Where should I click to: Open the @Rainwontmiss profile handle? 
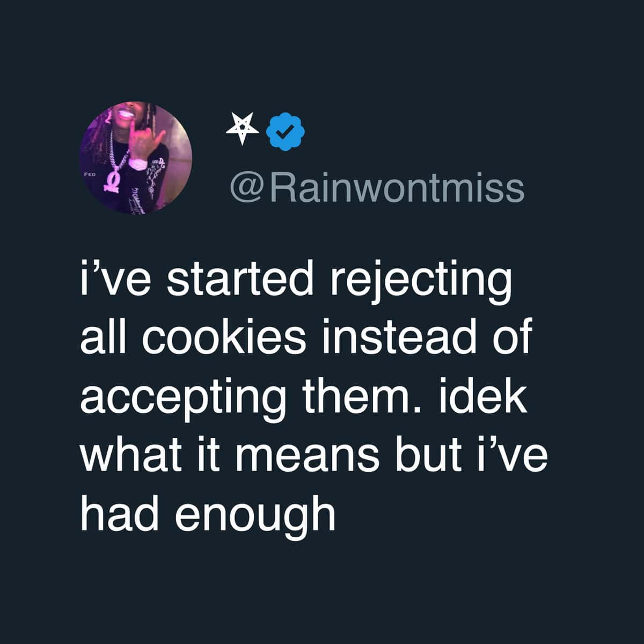pyautogui.click(x=377, y=188)
